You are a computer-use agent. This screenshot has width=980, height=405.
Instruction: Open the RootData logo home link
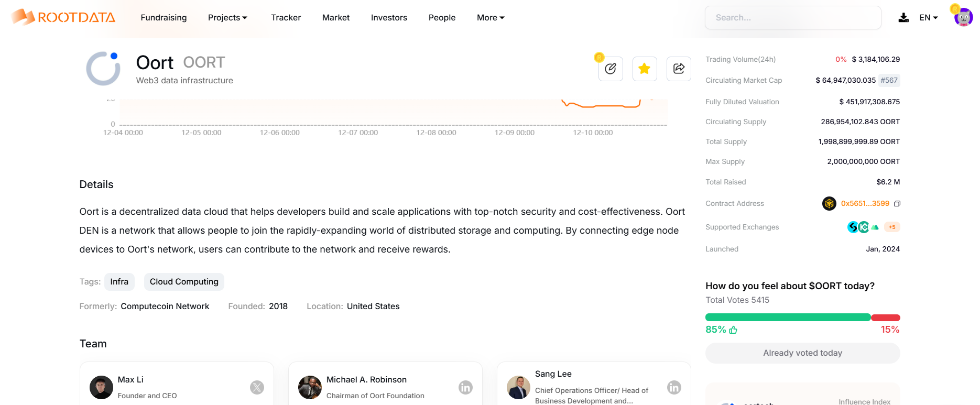tap(63, 17)
